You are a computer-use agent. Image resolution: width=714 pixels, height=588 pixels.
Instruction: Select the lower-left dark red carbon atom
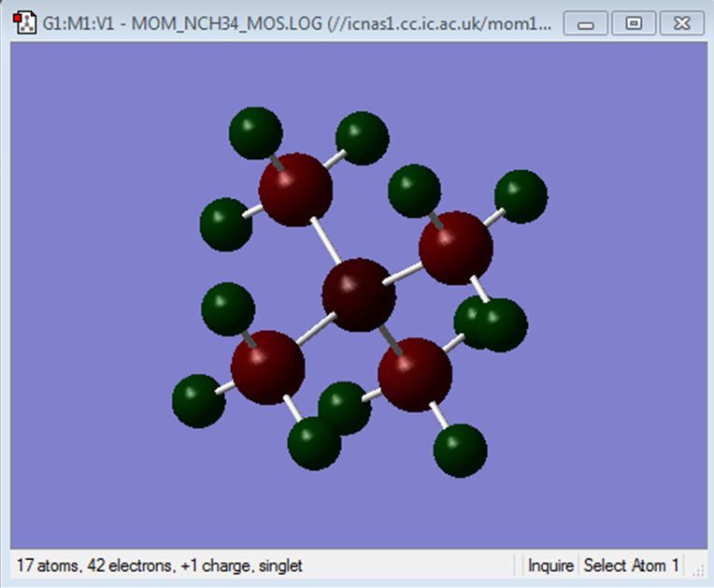pos(267,367)
